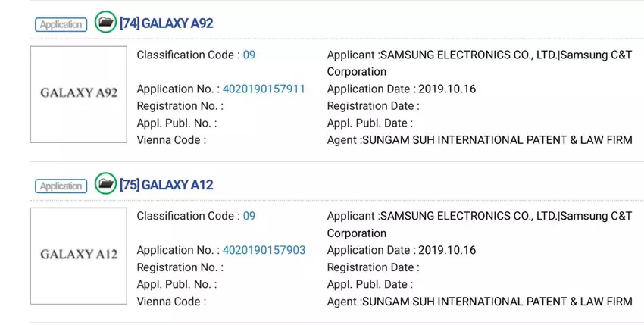Open the [74] GALAXY A92 title link
The width and height of the screenshot is (644, 325).
166,23
